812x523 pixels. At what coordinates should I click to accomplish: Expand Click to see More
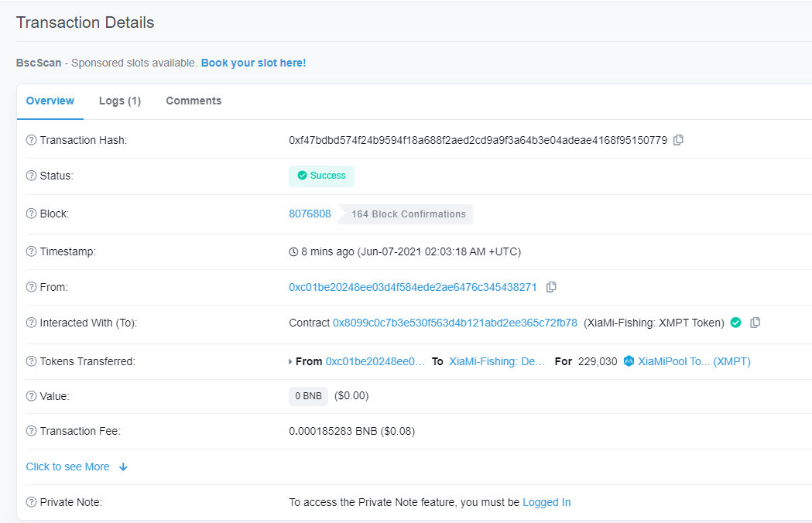pos(68,467)
